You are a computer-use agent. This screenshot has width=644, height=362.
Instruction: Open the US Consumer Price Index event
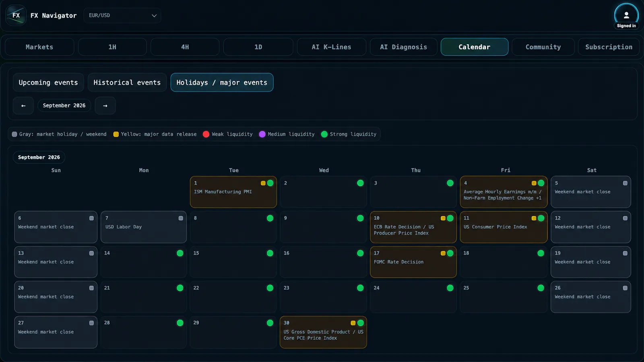504,227
